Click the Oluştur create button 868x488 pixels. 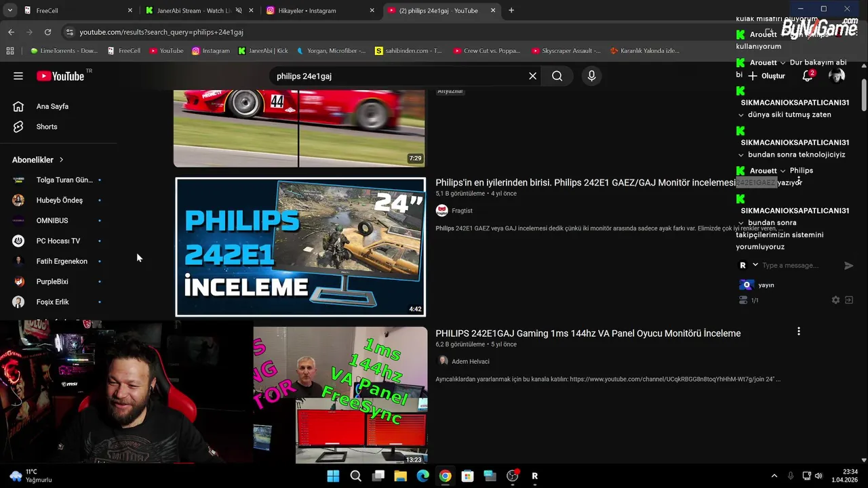click(766, 76)
